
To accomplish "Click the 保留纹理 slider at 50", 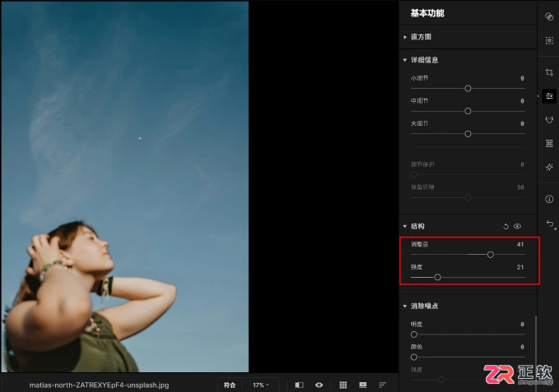I will coord(468,197).
